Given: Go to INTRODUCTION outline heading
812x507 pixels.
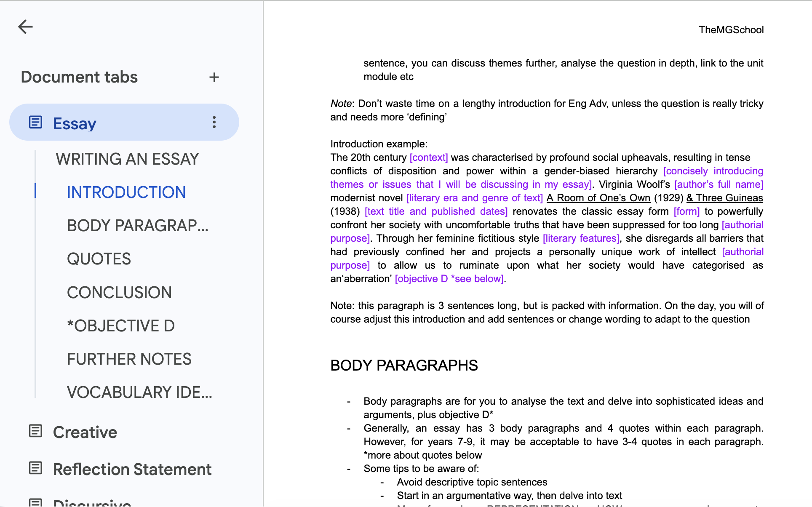Looking at the screenshot, I should click(x=126, y=192).
